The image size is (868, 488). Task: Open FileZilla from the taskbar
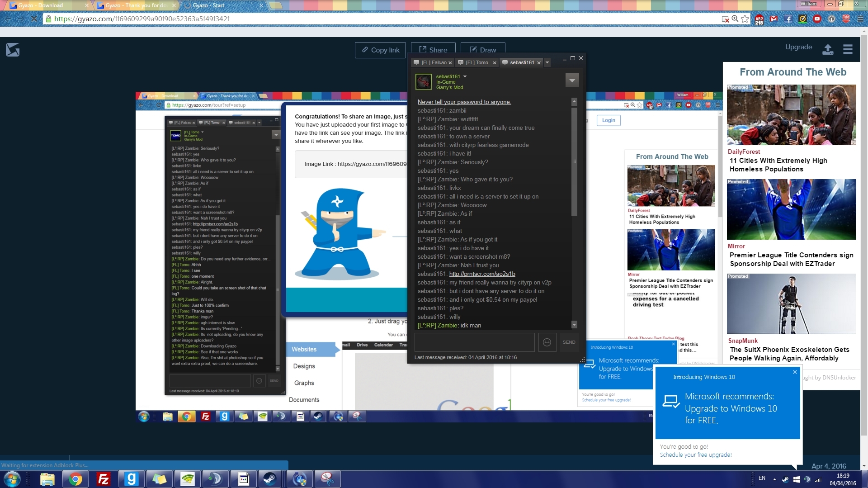[x=104, y=479]
